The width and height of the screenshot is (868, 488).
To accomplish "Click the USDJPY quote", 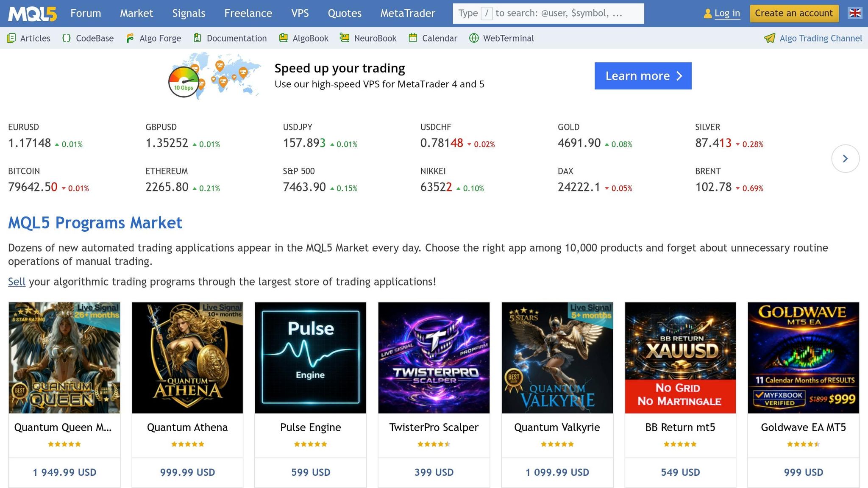I will (x=320, y=136).
